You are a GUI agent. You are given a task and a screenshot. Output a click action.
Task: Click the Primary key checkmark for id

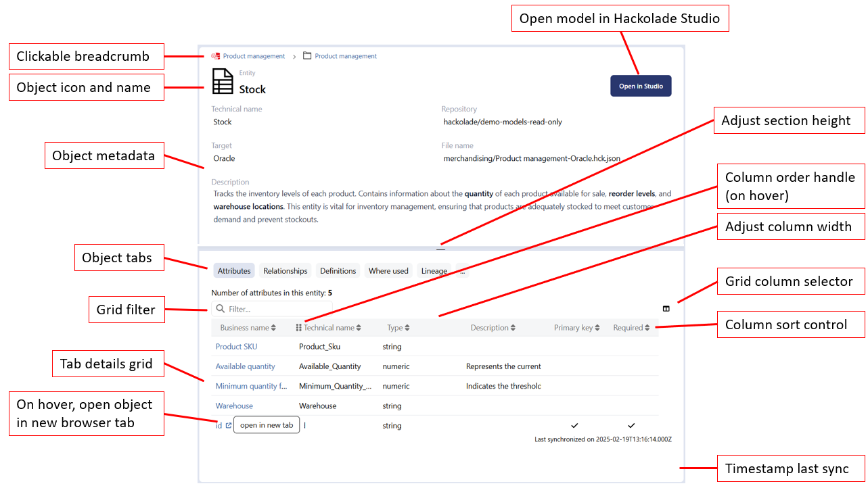[x=574, y=426]
